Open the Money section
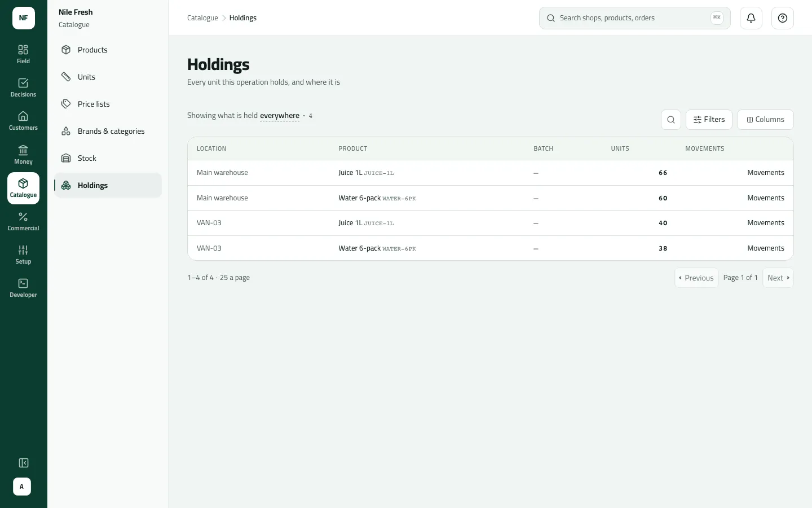This screenshot has width=812, height=508. (x=23, y=155)
